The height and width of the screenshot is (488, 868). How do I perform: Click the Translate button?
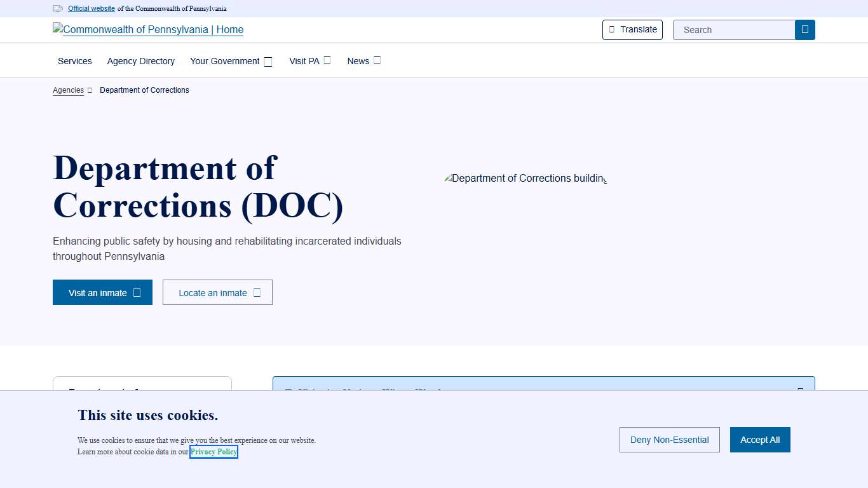click(632, 29)
